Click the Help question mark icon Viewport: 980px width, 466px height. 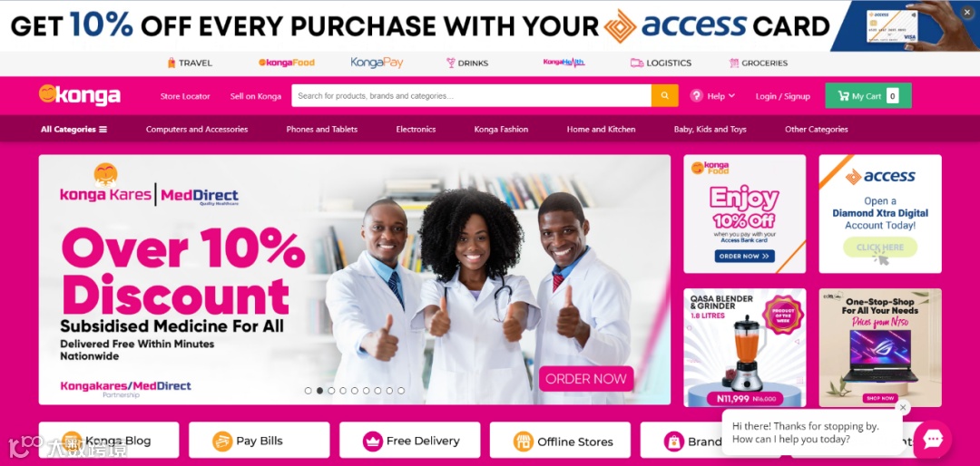pos(696,95)
